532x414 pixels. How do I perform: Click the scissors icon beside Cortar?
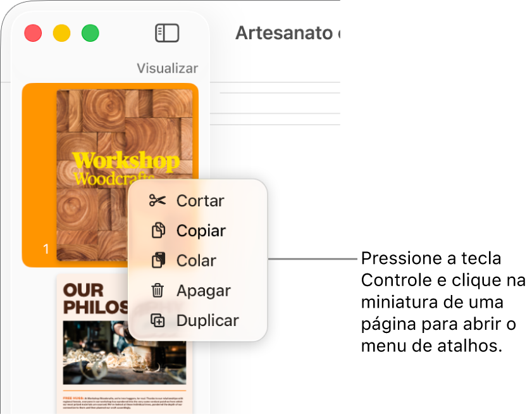(158, 201)
